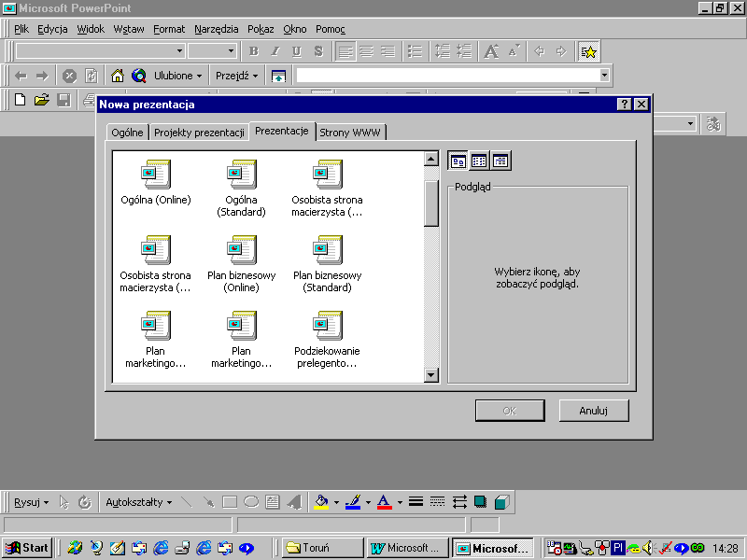Click the Anuluj button
This screenshot has width=747, height=560.
click(594, 411)
